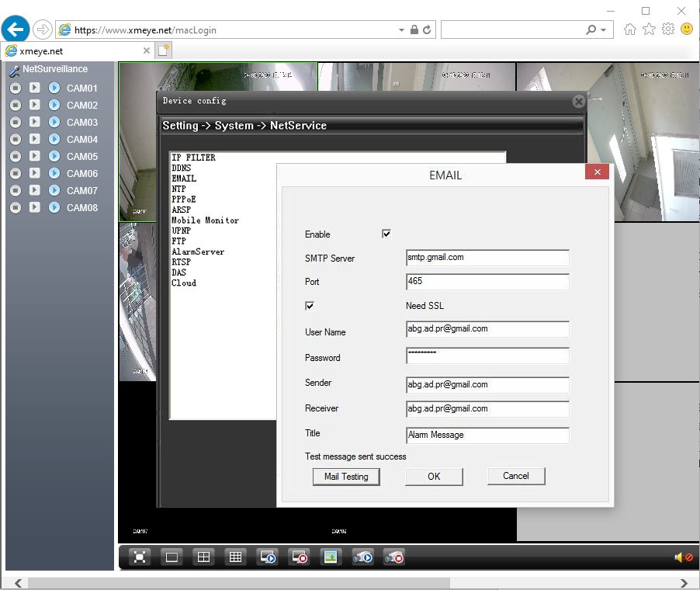Close the Device config window
This screenshot has width=700, height=590.
point(579,102)
